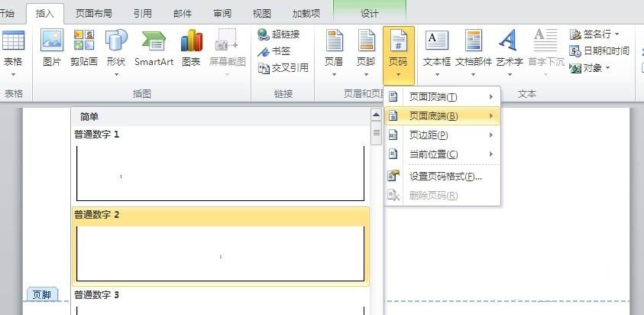Screen dimensions: 644x315
Task: Expand the 文本框 dropdown arrow
Action: (437, 75)
